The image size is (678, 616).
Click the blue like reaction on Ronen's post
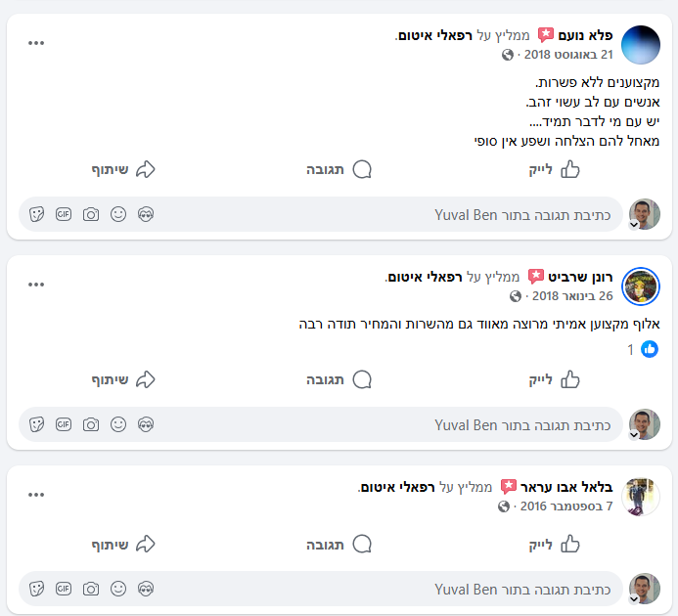coord(649,348)
